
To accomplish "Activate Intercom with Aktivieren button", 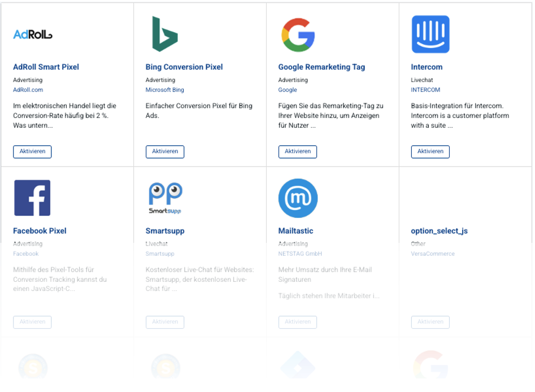I will point(430,151).
